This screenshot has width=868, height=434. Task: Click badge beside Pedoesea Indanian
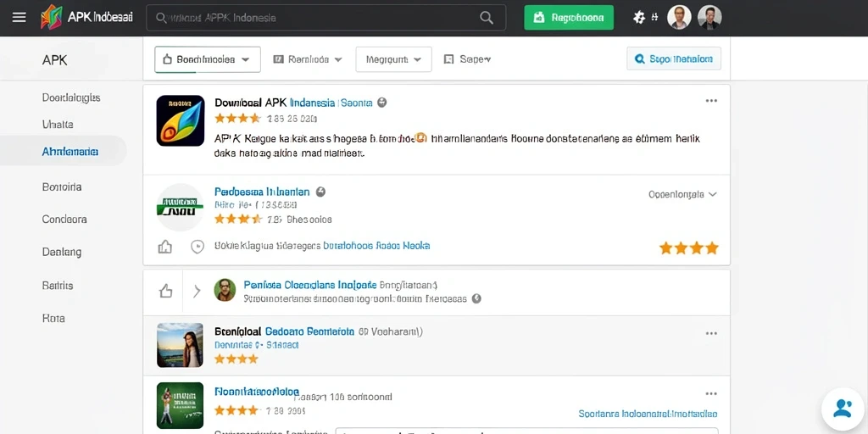(320, 192)
